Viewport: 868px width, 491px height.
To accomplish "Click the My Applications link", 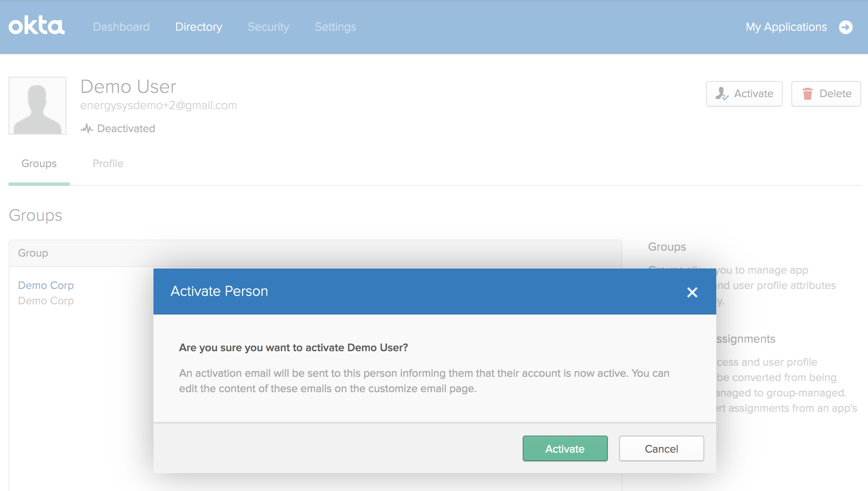I will (x=786, y=27).
